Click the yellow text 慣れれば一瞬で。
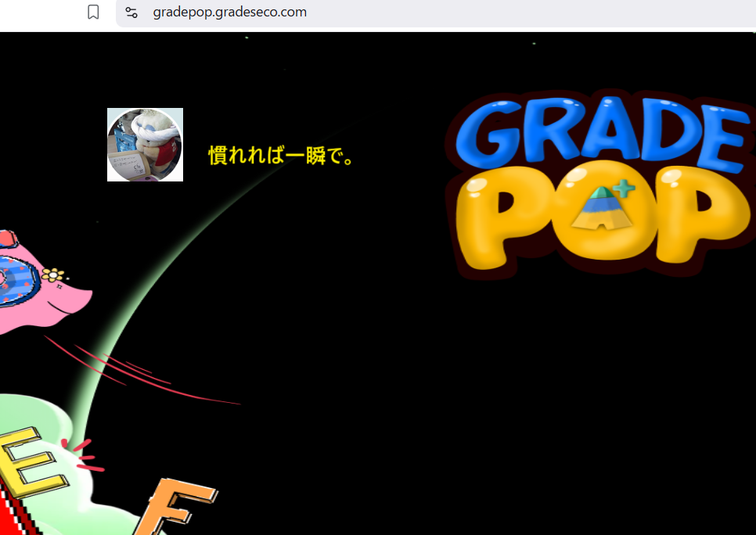756x535 pixels. click(282, 155)
